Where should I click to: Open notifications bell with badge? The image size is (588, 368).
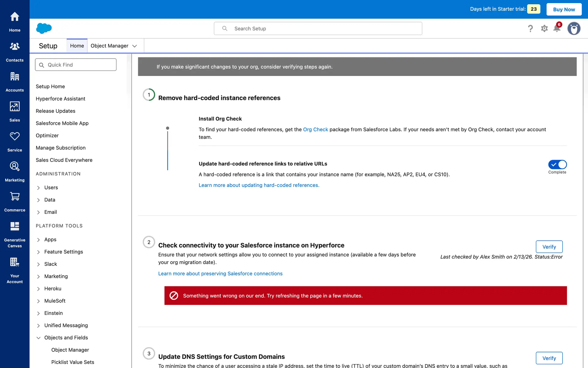tap(557, 29)
